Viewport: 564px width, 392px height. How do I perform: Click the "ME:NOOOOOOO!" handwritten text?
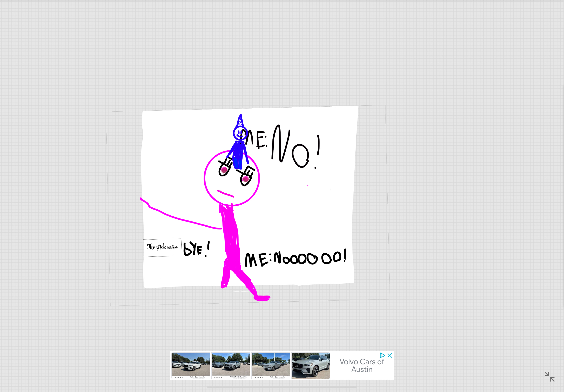295,258
